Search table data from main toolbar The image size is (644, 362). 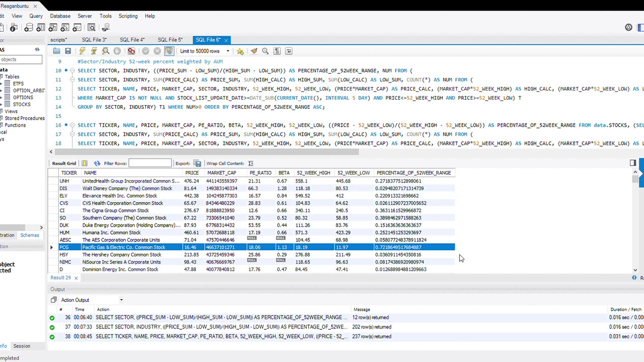(x=92, y=27)
